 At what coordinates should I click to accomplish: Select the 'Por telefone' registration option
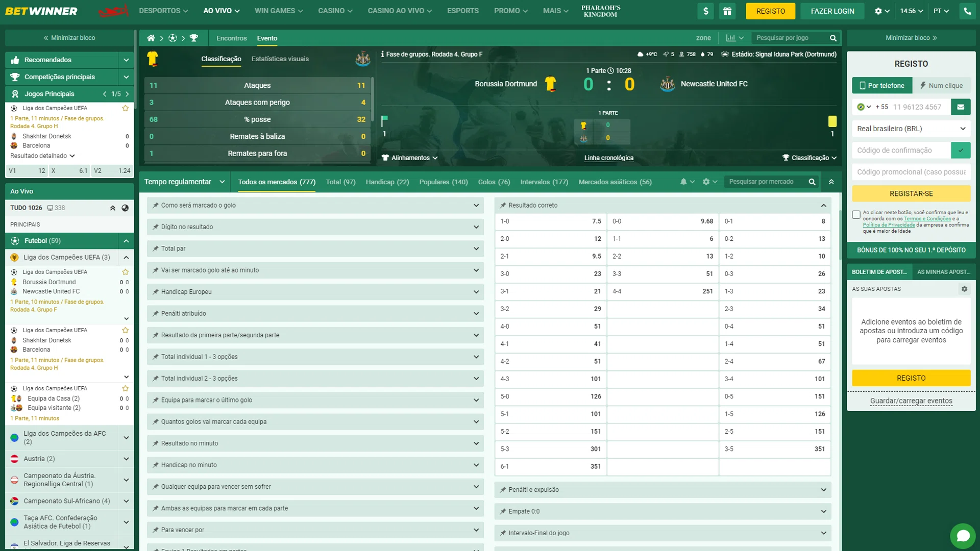[881, 85]
